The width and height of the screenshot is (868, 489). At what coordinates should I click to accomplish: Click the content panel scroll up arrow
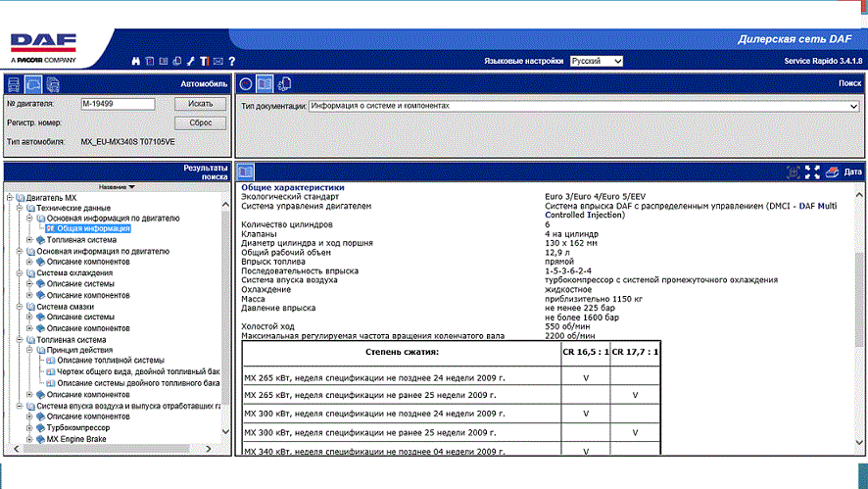[x=859, y=195]
